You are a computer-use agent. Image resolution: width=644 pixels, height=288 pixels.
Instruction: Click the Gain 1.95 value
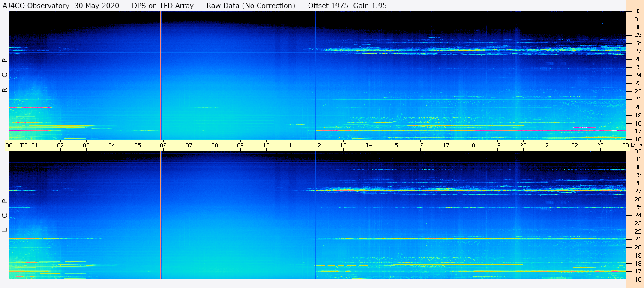point(370,6)
